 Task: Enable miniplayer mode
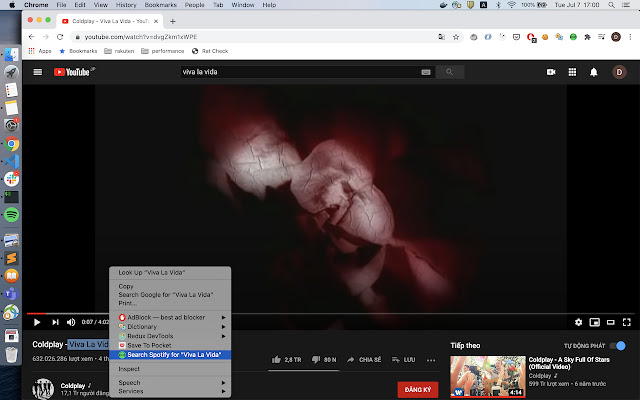point(595,322)
